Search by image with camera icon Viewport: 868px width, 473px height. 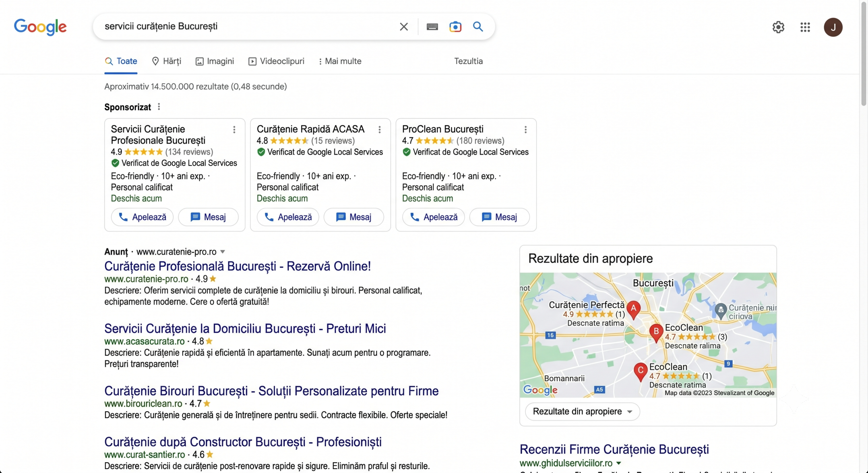(455, 27)
